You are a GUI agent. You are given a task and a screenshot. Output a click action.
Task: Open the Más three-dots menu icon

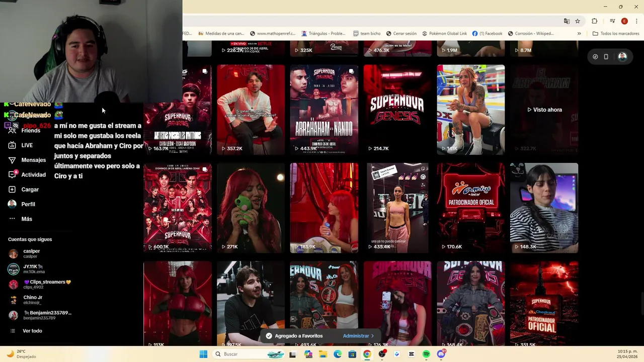tap(12, 219)
